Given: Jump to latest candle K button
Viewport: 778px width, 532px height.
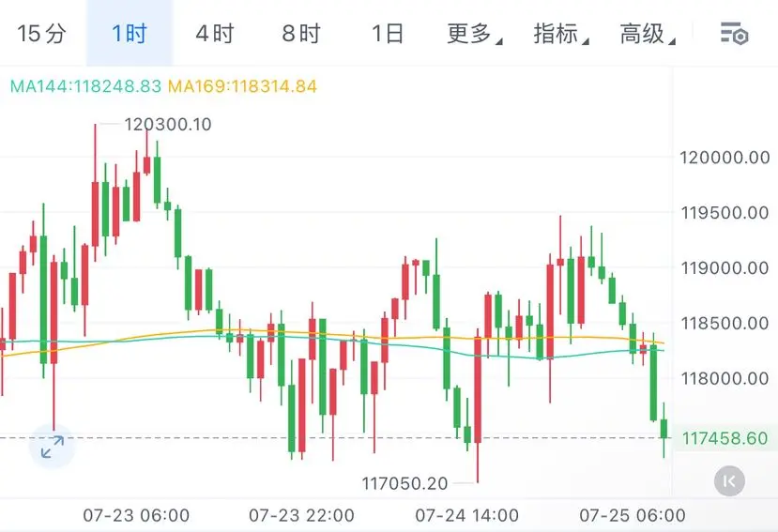Looking at the screenshot, I should pos(729,481).
